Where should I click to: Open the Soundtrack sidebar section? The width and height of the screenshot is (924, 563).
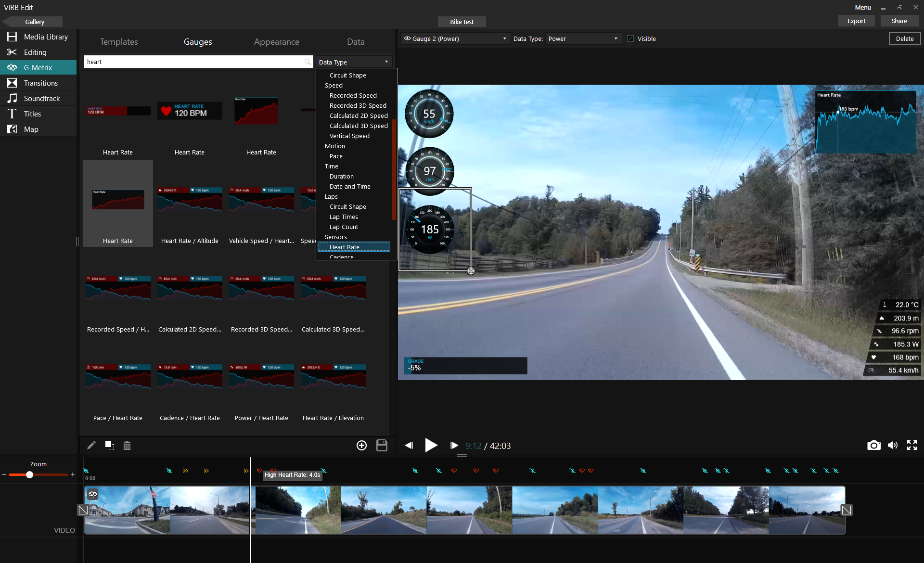[x=42, y=98]
